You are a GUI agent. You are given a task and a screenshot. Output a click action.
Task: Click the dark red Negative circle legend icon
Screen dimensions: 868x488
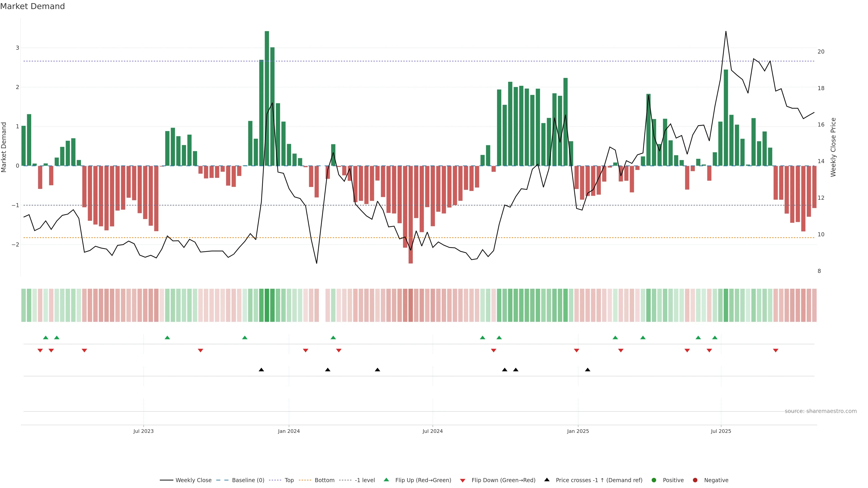tap(695, 480)
